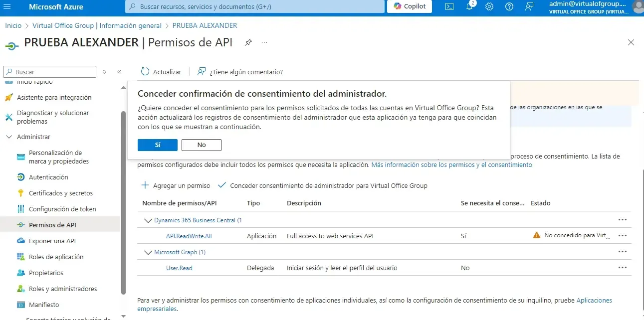Click the feedback icon in top bar
Image resolution: width=644 pixels, height=320 pixels.
coord(529,6)
